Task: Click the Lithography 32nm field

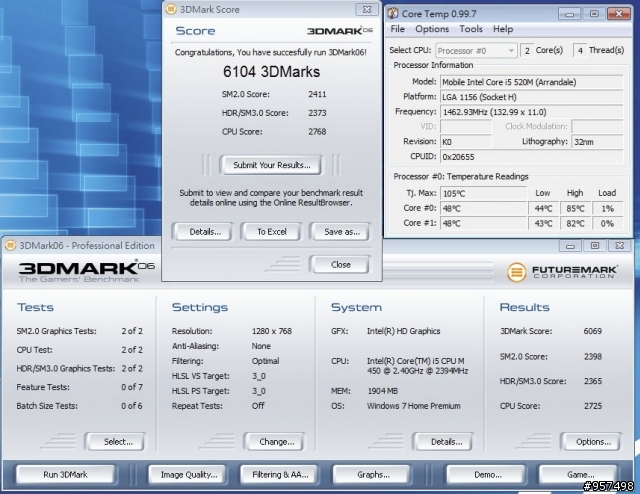Action: pyautogui.click(x=597, y=142)
